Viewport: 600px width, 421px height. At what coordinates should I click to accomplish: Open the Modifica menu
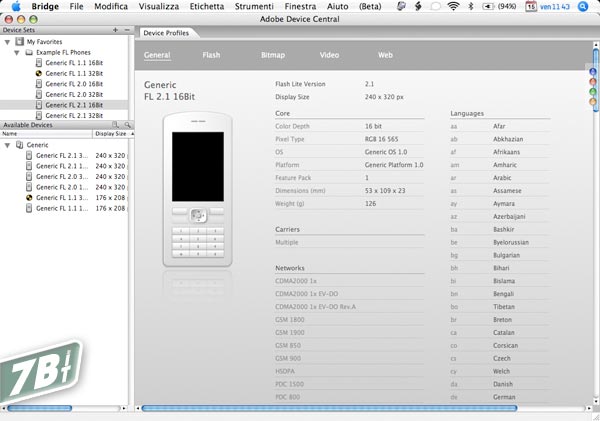pyautogui.click(x=111, y=7)
